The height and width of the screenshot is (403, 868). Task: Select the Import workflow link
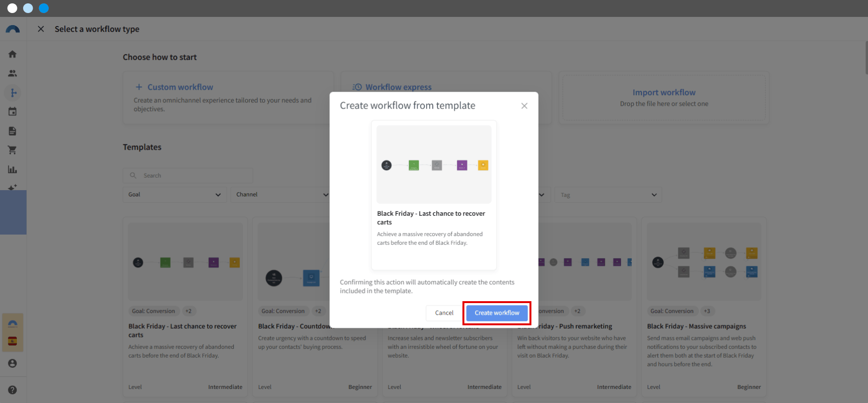point(664,92)
